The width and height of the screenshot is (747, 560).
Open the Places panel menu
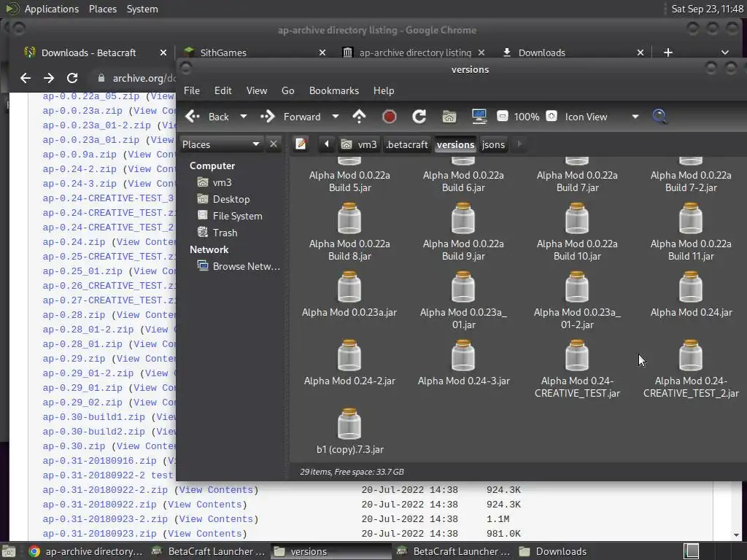coord(102,9)
